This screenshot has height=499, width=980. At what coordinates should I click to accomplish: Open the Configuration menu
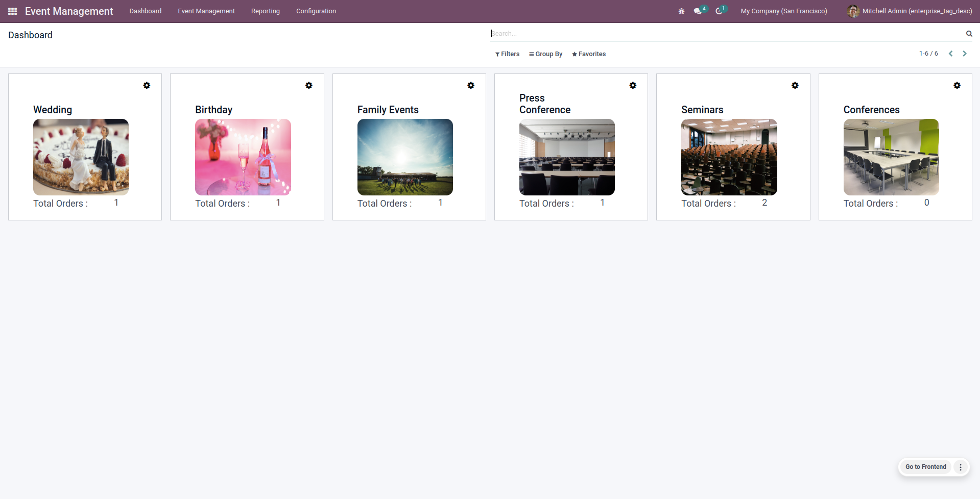[316, 11]
